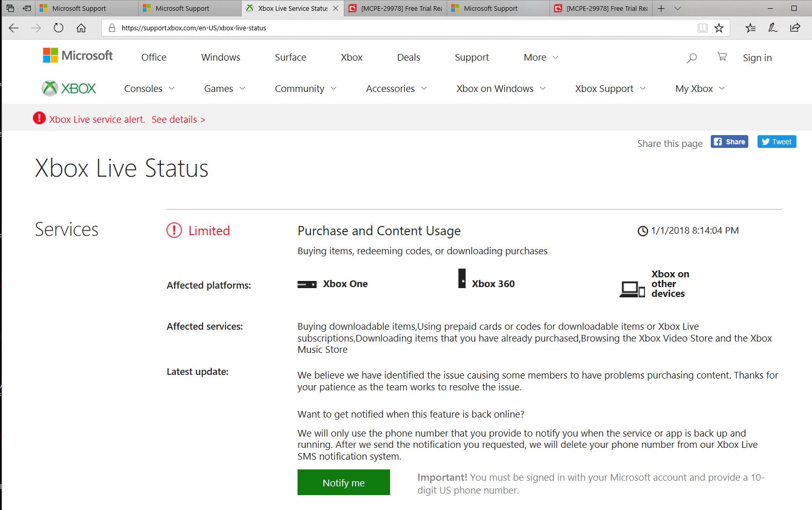The height and width of the screenshot is (510, 812).
Task: Click the Facebook Share button
Action: 729,142
